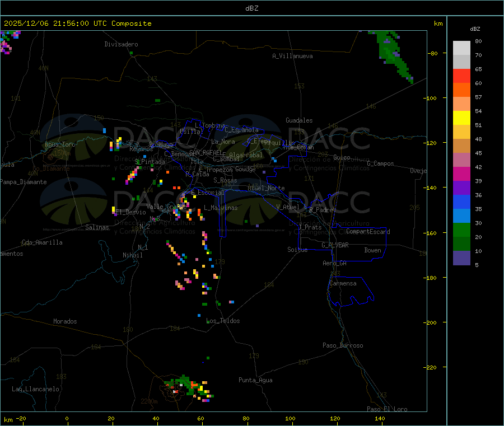Pick the purple 36-39 dBZ legend band

[461, 188]
